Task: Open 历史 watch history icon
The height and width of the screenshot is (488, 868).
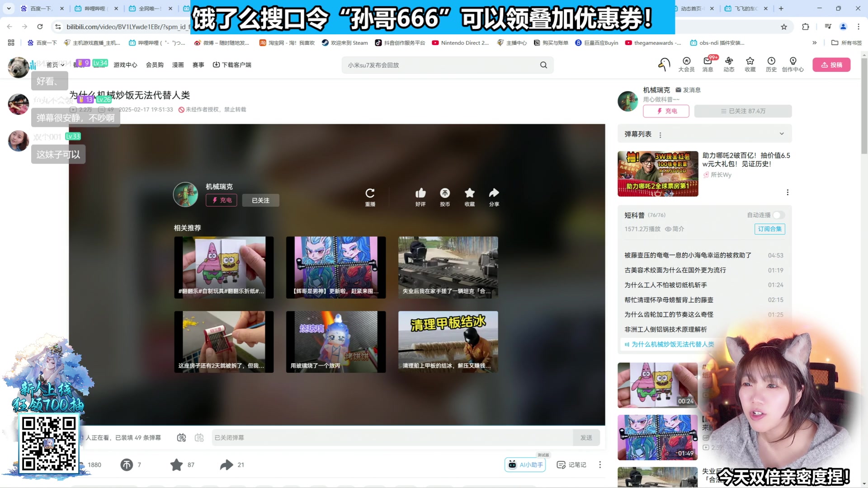Action: point(771,62)
